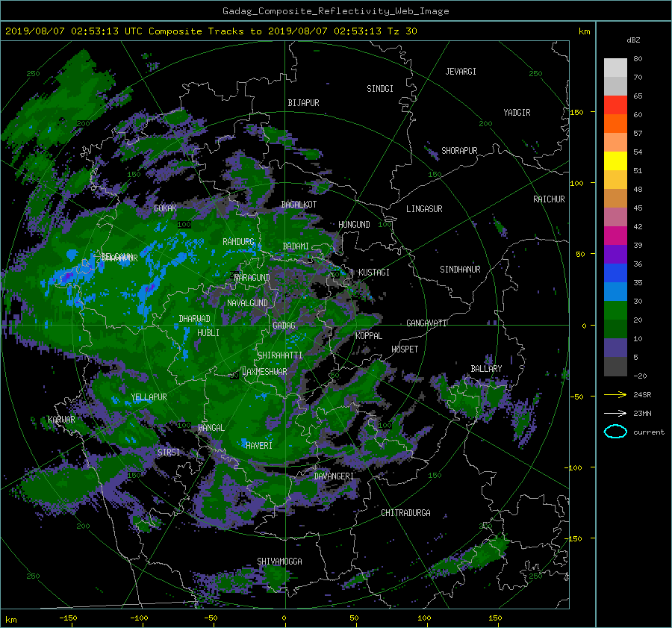Click the dark gray -20 dBZ legend swatch
This screenshot has width=672, height=628.
[615, 367]
